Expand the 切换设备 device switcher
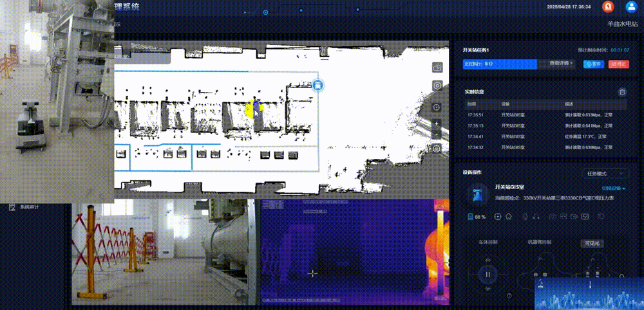Screen dimensions: 644x310 click(x=614, y=188)
